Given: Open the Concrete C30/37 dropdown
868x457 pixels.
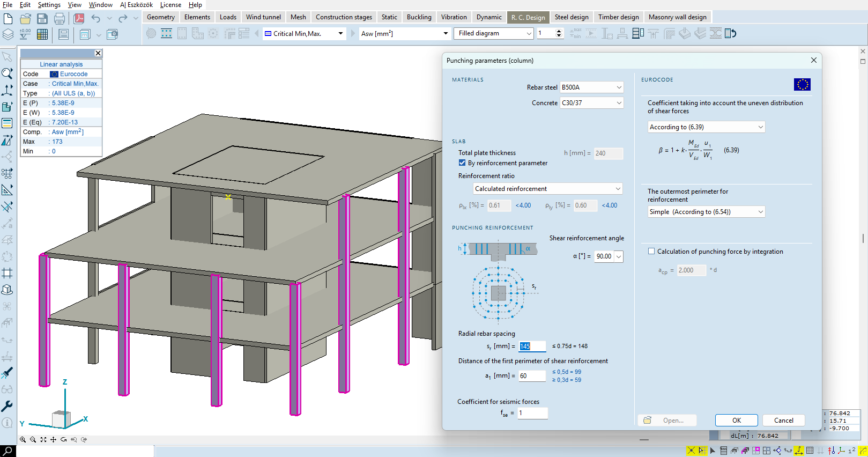Looking at the screenshot, I should 591,103.
